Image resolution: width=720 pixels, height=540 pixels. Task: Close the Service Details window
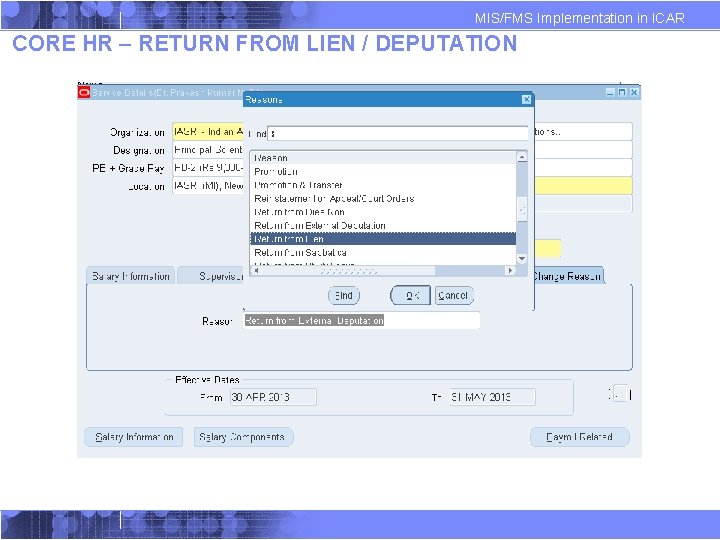click(x=634, y=92)
